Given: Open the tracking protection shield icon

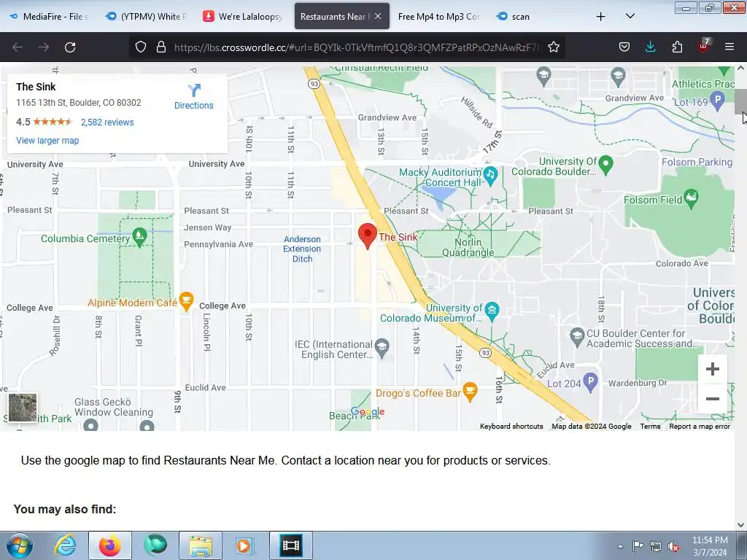Looking at the screenshot, I should coord(141,47).
